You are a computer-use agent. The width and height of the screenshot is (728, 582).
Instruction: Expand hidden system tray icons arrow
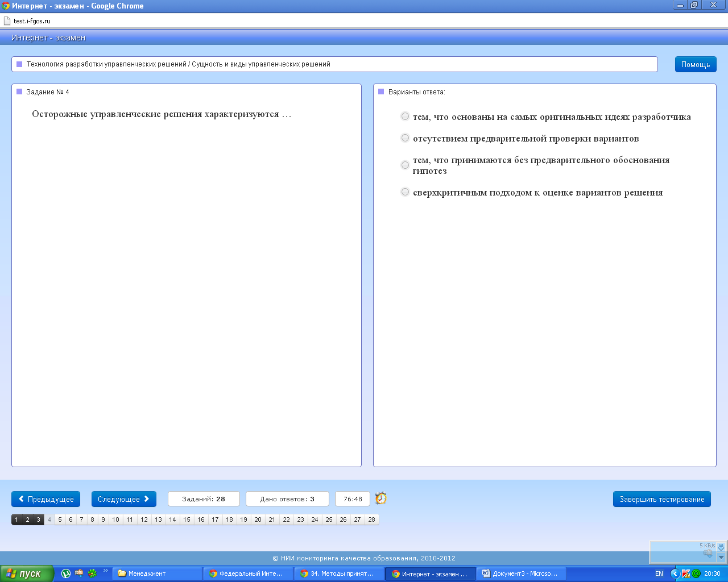click(675, 573)
